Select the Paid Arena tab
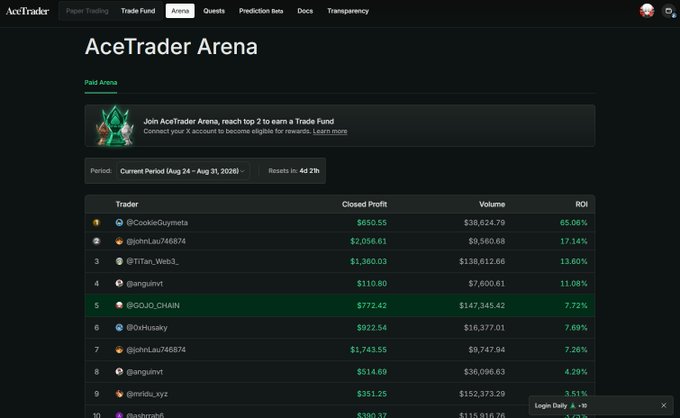The height and width of the screenshot is (418, 680). (x=101, y=82)
